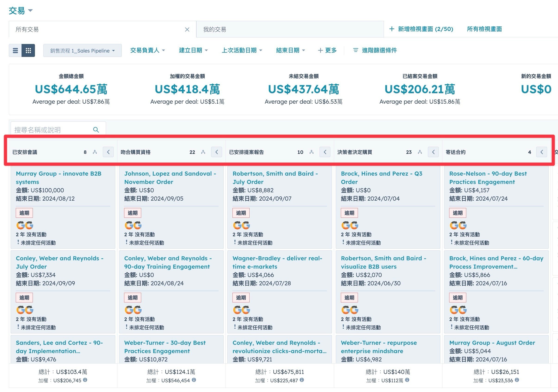The height and width of the screenshot is (392, 558).
Task: Click the automation icon beside 已安排會議 count
Action: tap(94, 152)
